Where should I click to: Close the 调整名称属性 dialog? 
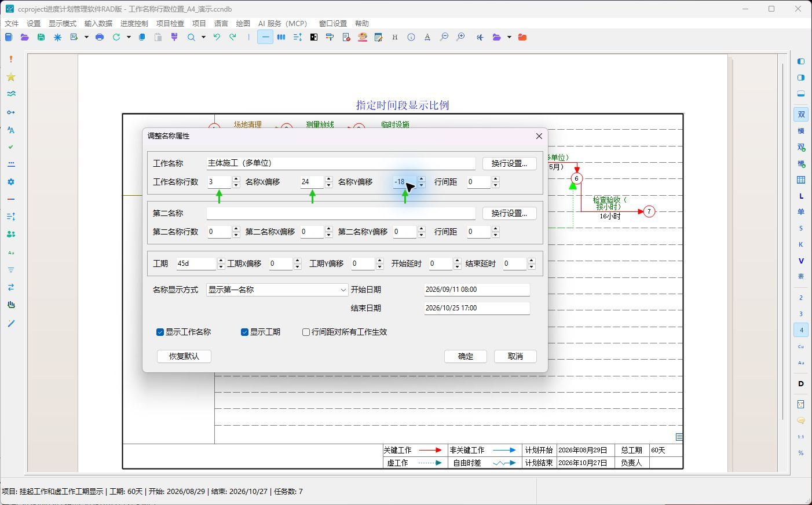coord(539,136)
